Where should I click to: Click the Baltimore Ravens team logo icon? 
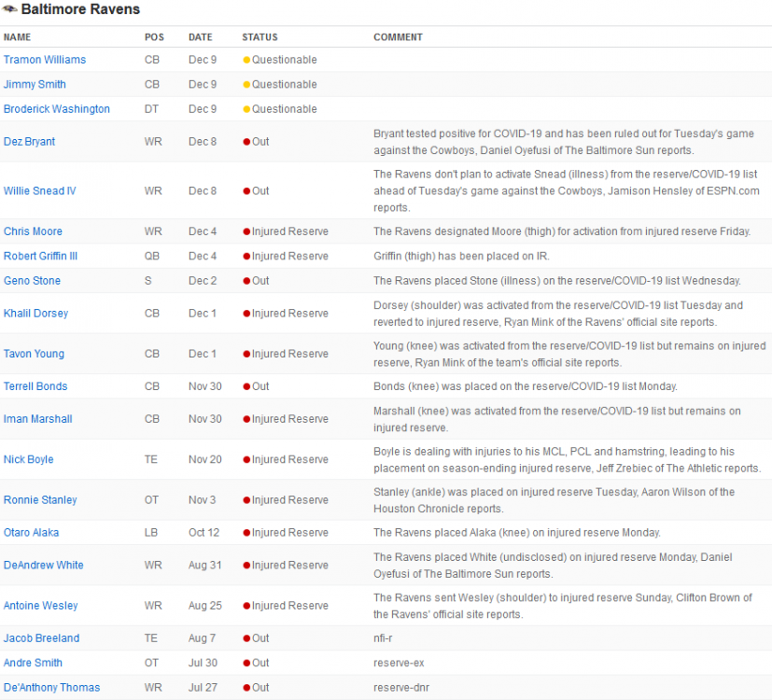(x=10, y=8)
